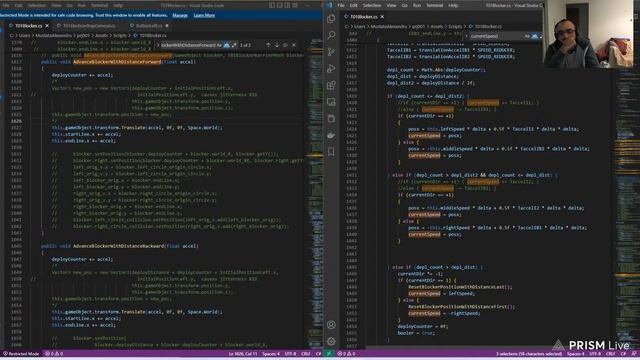Toggle primary side bar in left window
Viewport: 640px width, 360px height.
[272, 5]
